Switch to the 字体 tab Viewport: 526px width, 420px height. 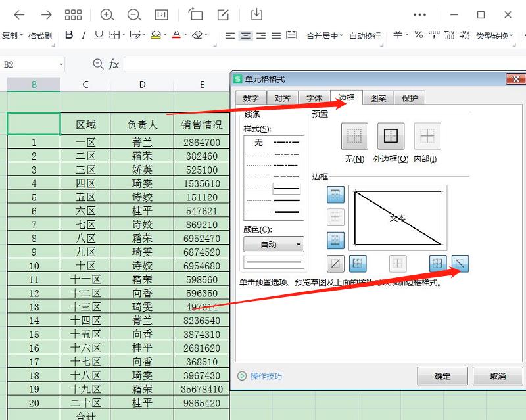[314, 98]
